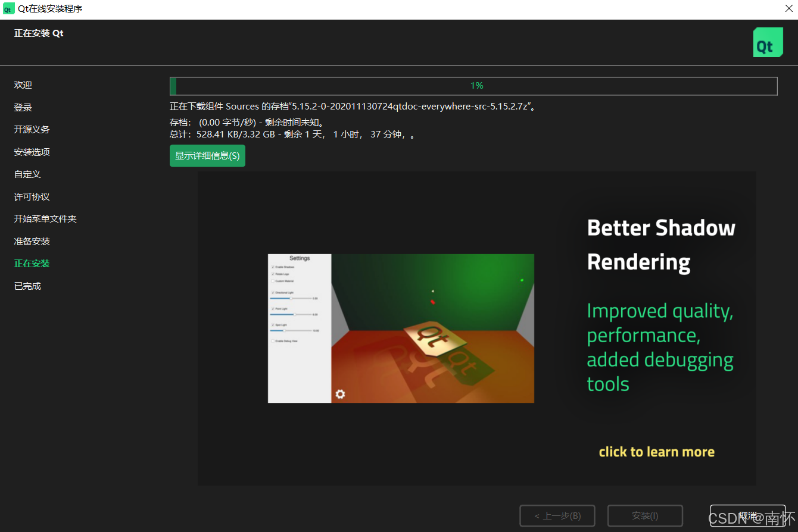Viewport: 798px width, 532px height.
Task: Choose the 自定义 step in the sidebar
Action: click(27, 174)
